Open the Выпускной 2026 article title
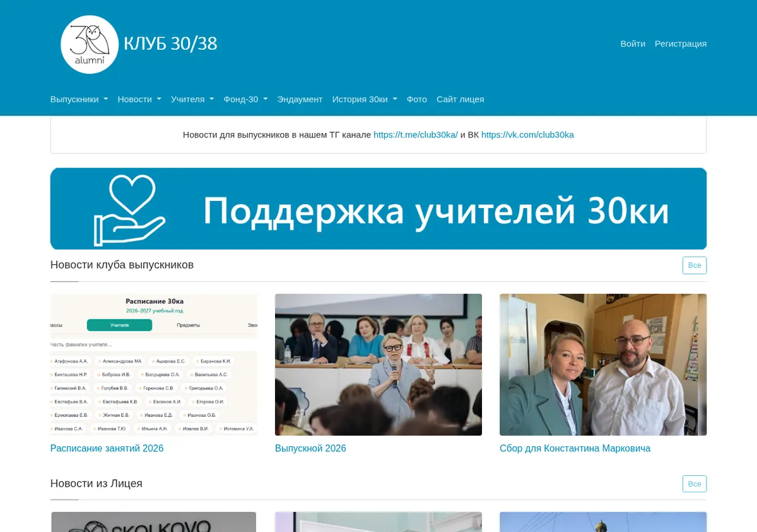This screenshot has width=757, height=532. [x=310, y=448]
